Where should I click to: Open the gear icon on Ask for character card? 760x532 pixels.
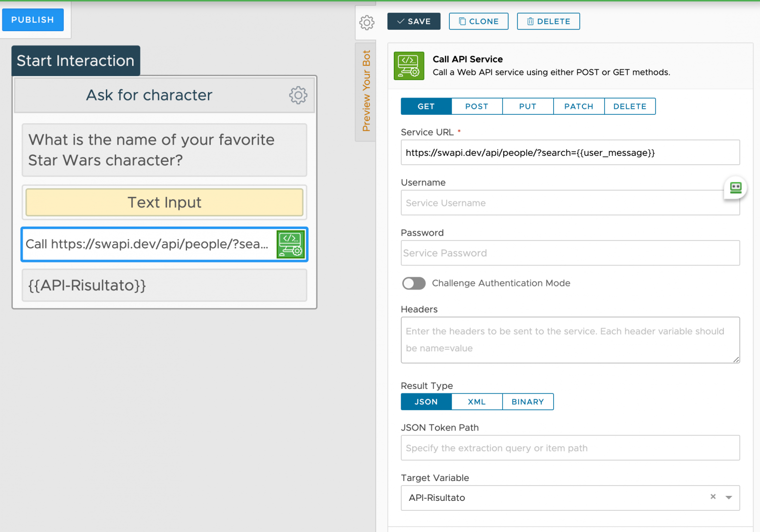(298, 96)
